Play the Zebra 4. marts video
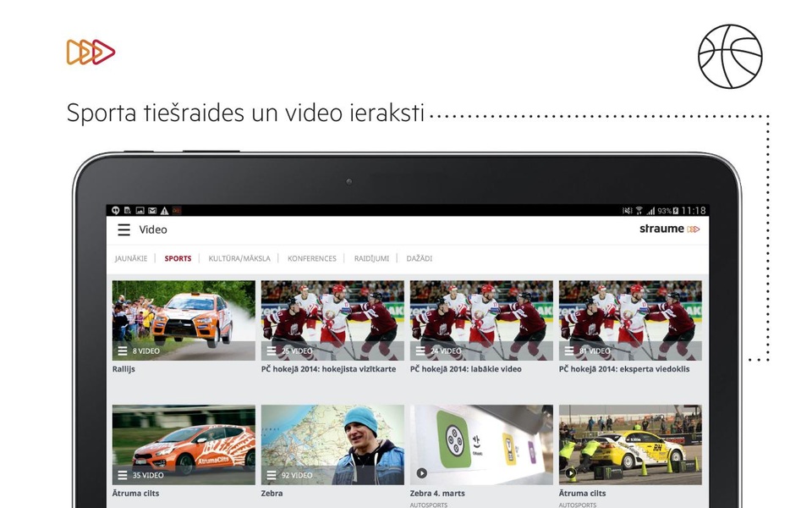Image resolution: width=812 pixels, height=508 pixels. (x=421, y=472)
